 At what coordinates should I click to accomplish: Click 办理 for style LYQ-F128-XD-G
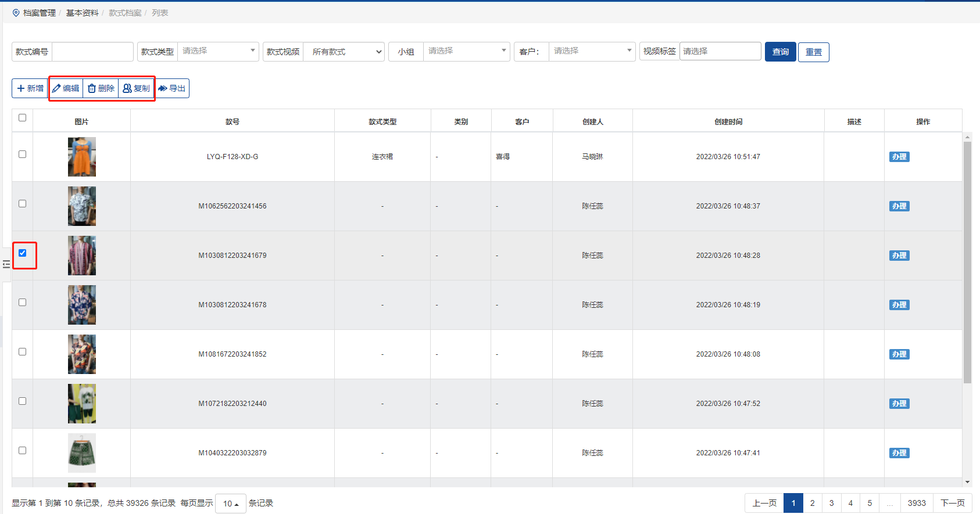899,157
